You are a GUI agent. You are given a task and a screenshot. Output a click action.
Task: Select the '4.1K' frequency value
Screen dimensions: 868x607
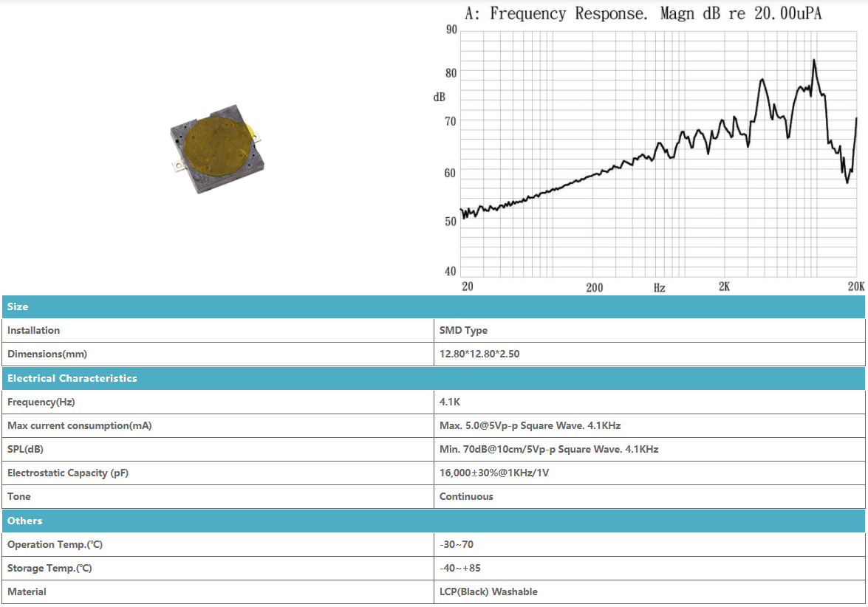tap(449, 402)
